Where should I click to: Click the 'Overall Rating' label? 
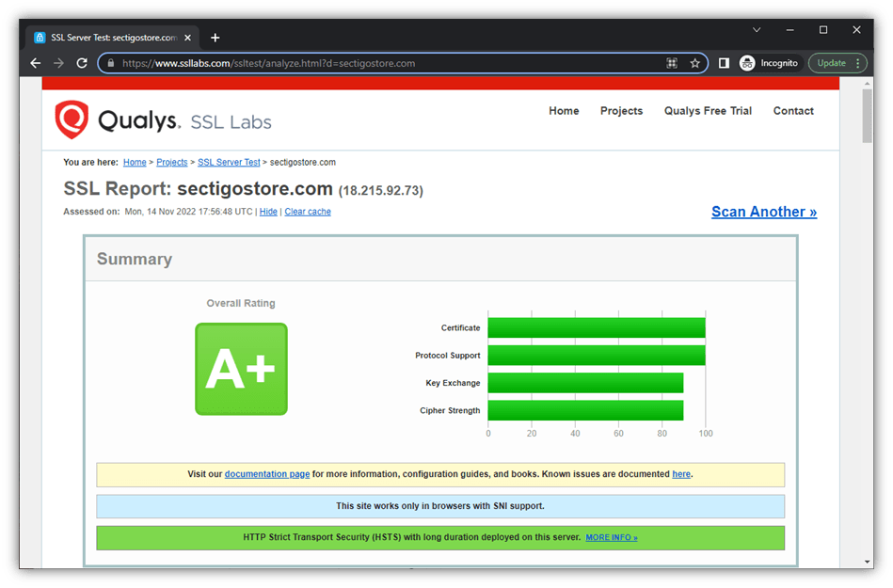point(241,303)
